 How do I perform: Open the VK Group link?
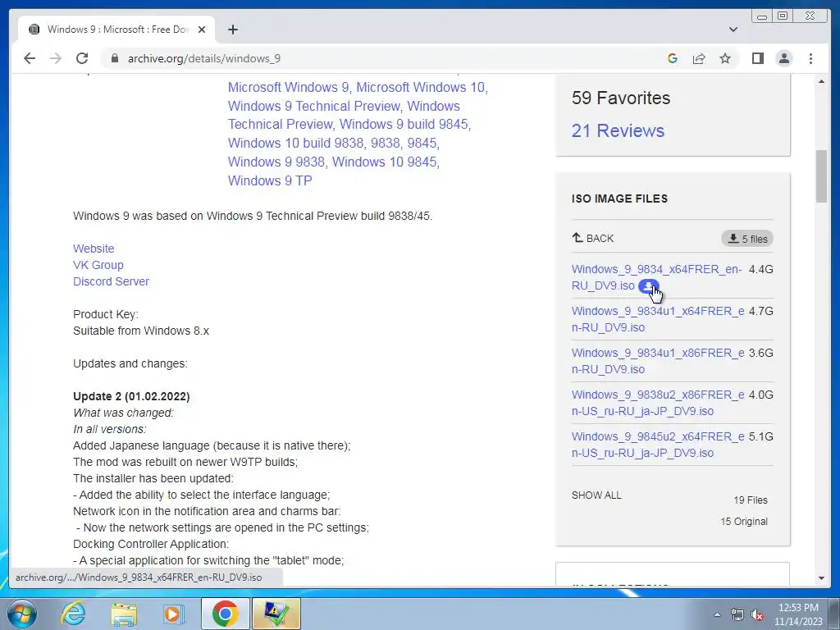[x=98, y=265]
